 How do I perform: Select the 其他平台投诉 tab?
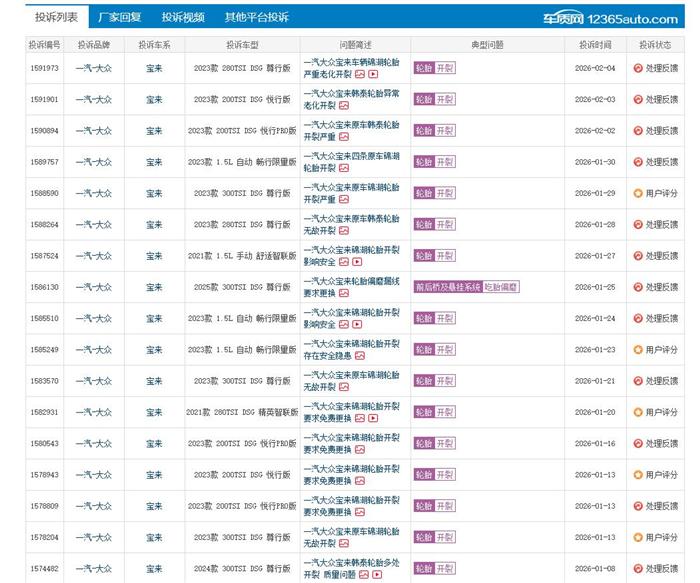[x=256, y=17]
